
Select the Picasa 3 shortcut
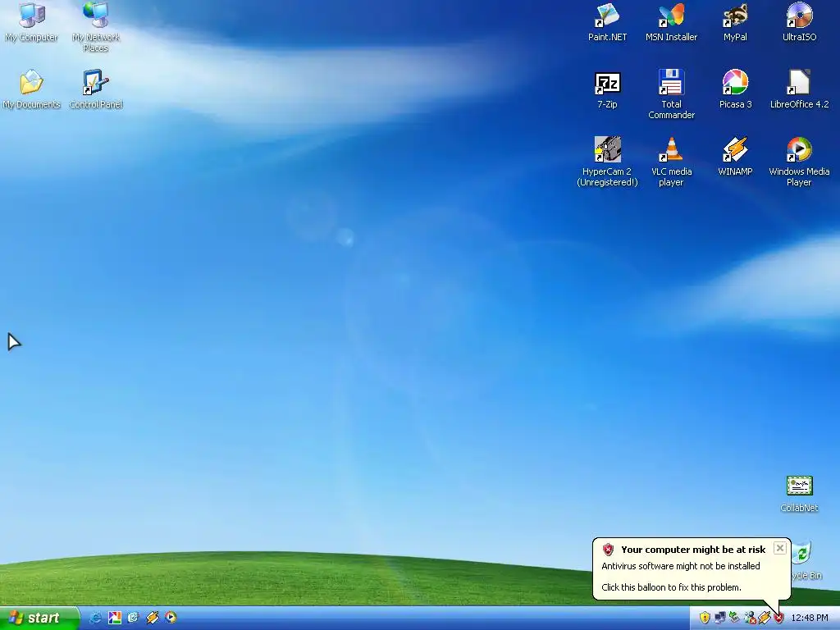735,89
